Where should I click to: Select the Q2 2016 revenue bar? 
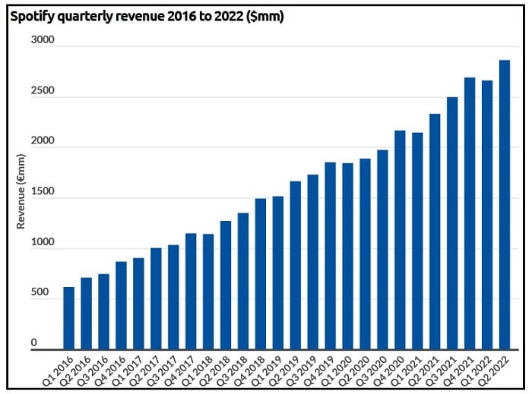(86, 314)
